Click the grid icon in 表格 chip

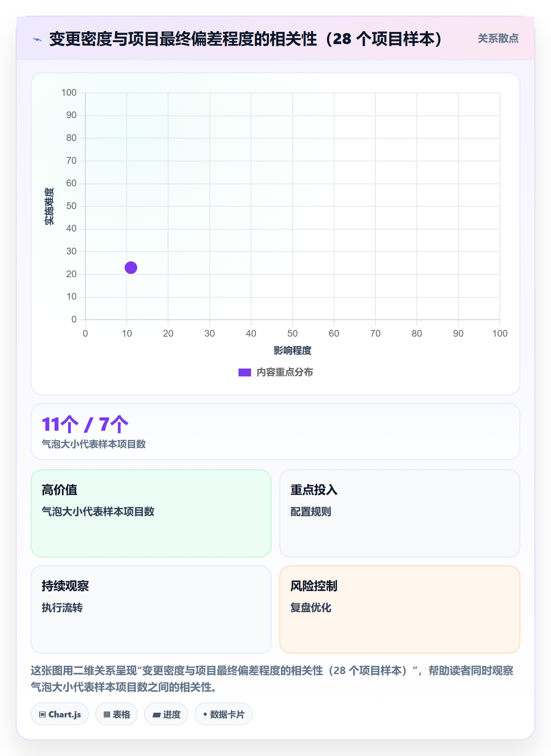coord(107,715)
